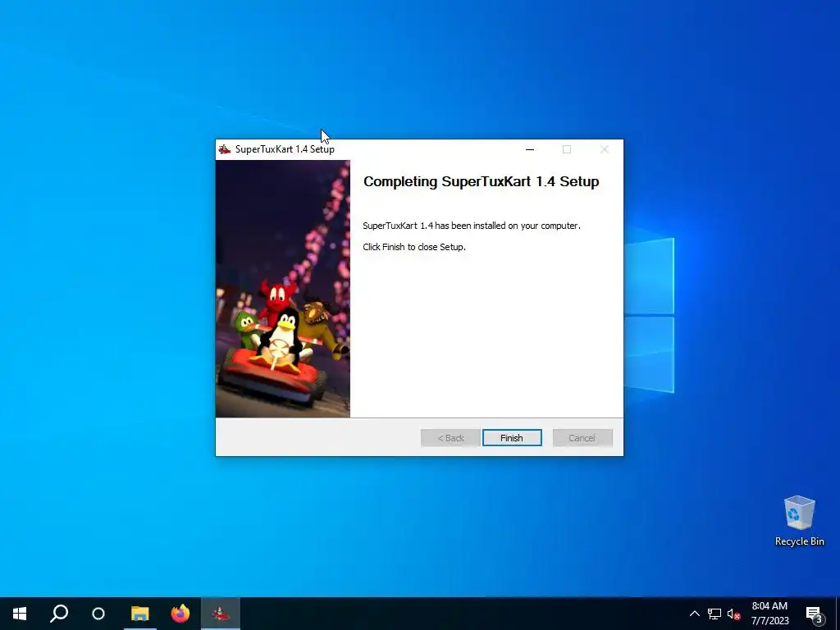Screen dimensions: 840x630
Task: Open Cortana circle in the taskbar
Action: pos(98,614)
